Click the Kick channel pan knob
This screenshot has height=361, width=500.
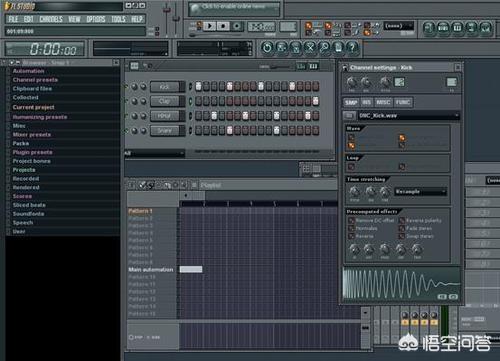coord(134,87)
